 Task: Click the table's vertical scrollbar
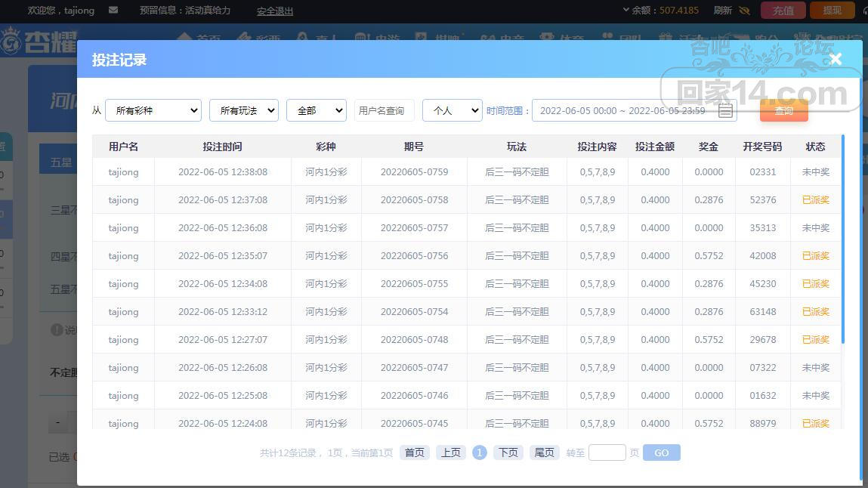pyautogui.click(x=842, y=239)
